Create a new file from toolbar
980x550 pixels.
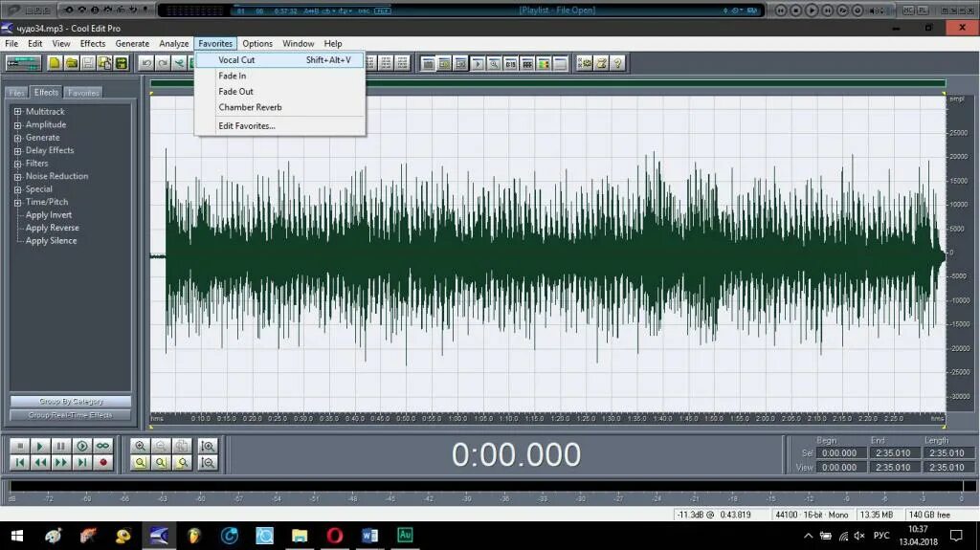click(55, 63)
